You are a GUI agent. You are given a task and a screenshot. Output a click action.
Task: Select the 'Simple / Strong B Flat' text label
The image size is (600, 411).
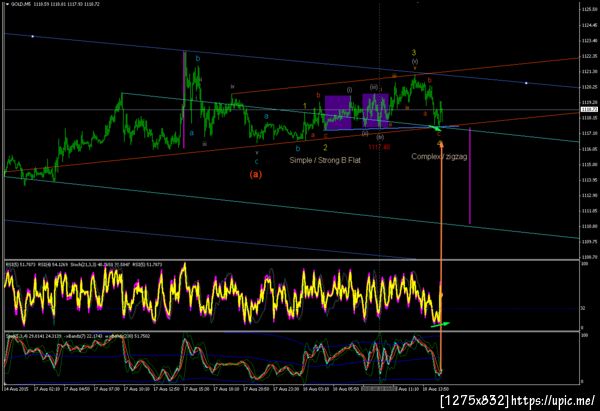(324, 160)
